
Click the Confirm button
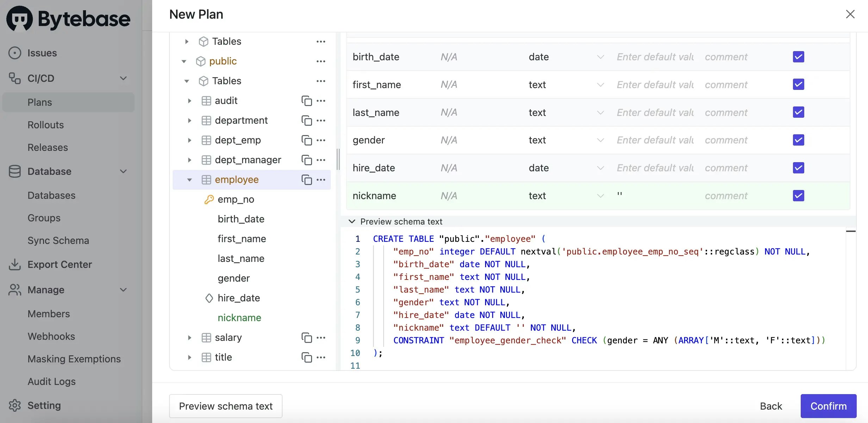pyautogui.click(x=828, y=406)
